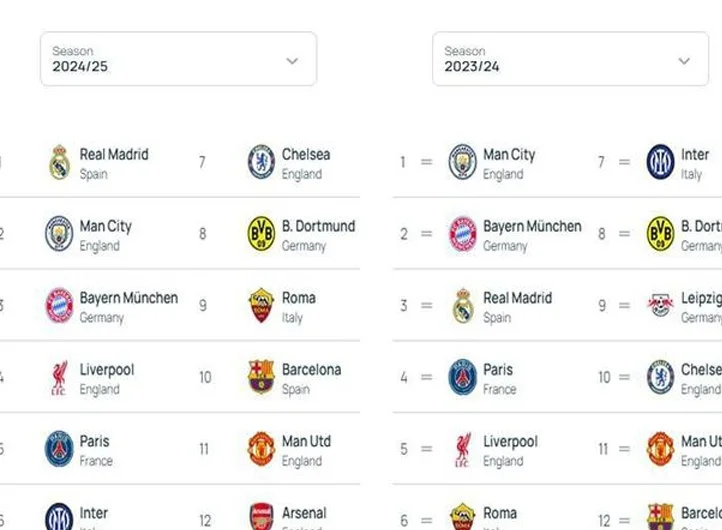
Task: Open Paris team link in 2024/25 list
Action: [x=94, y=441]
